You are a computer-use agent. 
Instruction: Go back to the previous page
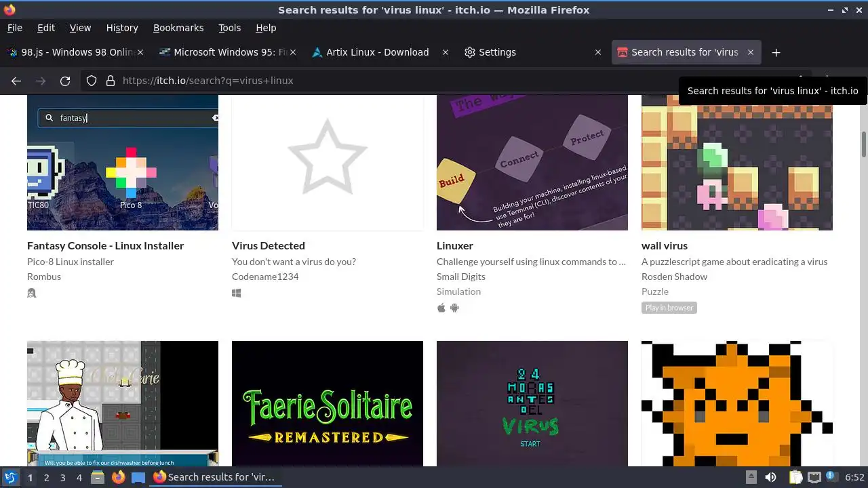(x=16, y=81)
